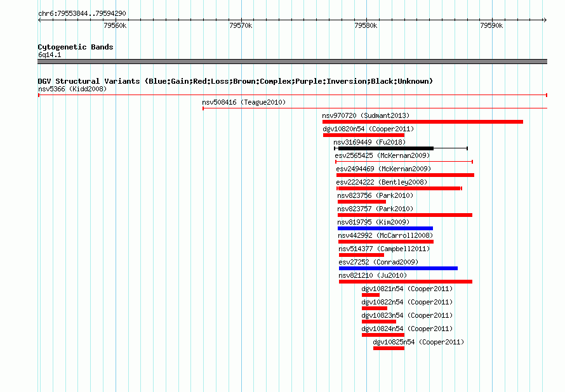
Task: Click the thin red line of esv2565425
Action: pos(404,162)
